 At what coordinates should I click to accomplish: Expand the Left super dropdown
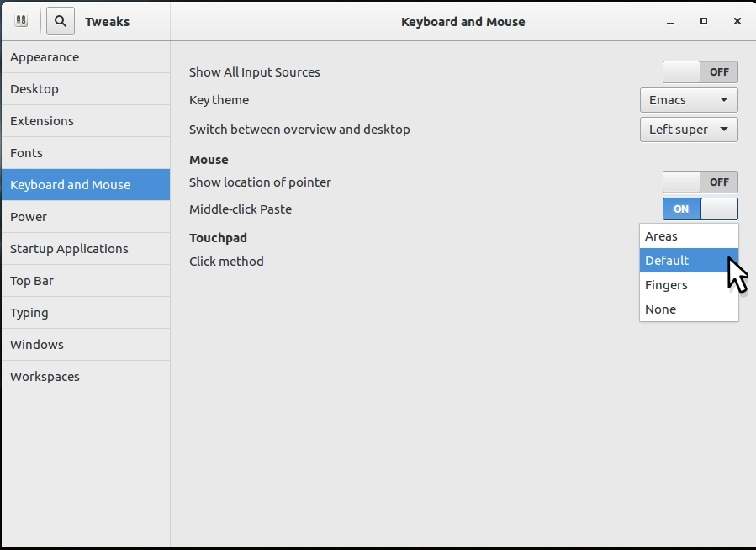(689, 130)
